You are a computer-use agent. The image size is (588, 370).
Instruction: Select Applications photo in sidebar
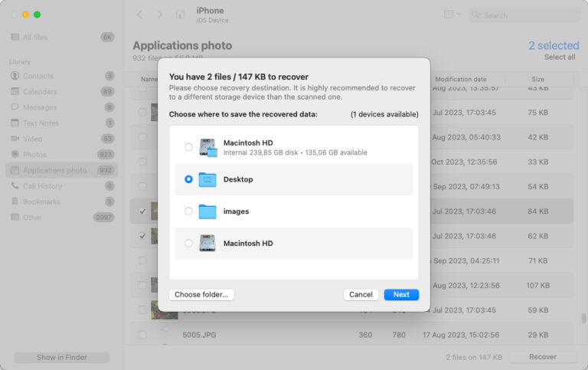62,170
